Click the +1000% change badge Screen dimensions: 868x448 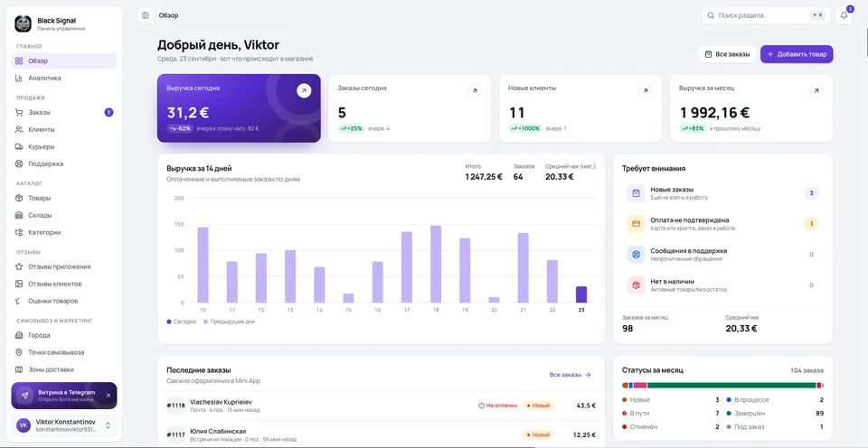point(525,128)
